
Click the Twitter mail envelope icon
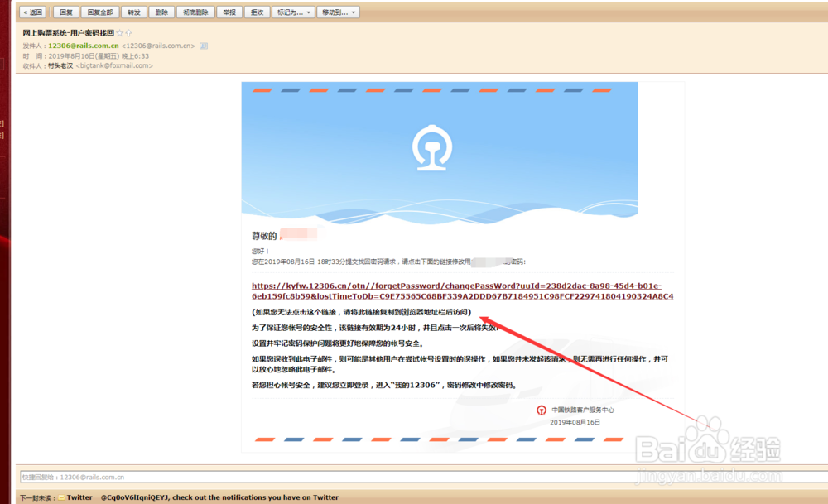[x=61, y=497]
